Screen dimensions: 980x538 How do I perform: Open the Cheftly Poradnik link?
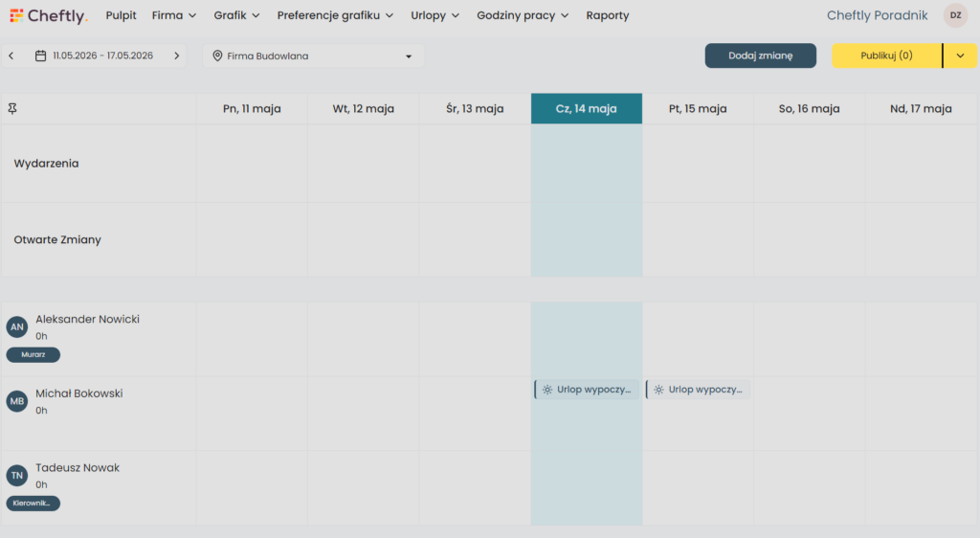click(877, 15)
